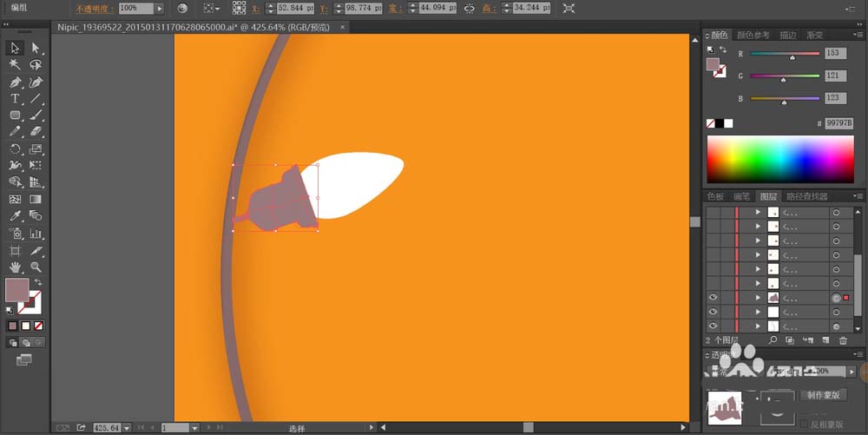Select the Paintbrush tool

(36, 115)
